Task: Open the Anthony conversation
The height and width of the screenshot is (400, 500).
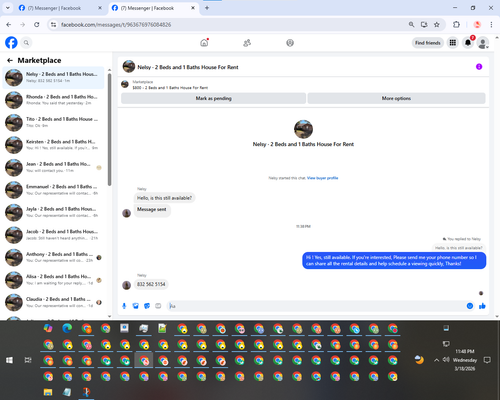Action: click(x=54, y=257)
